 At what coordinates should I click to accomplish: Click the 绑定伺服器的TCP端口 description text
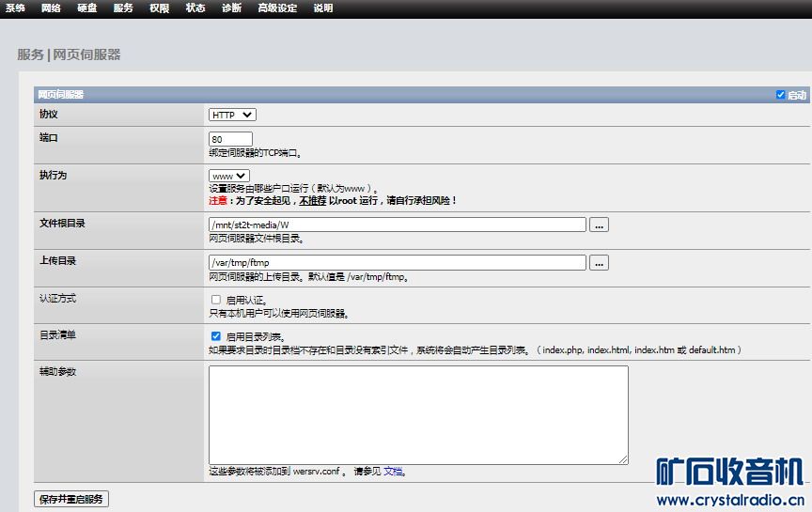255,153
